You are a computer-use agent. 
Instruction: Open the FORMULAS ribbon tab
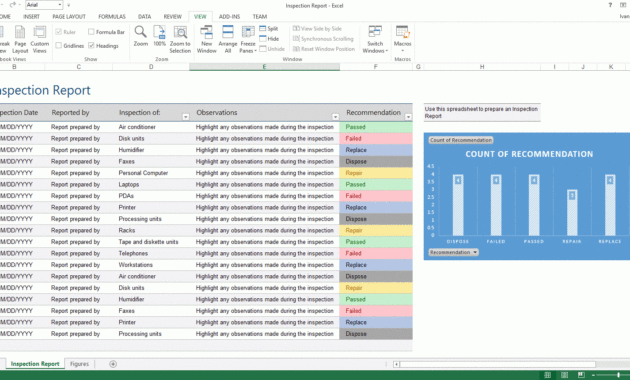(x=112, y=16)
